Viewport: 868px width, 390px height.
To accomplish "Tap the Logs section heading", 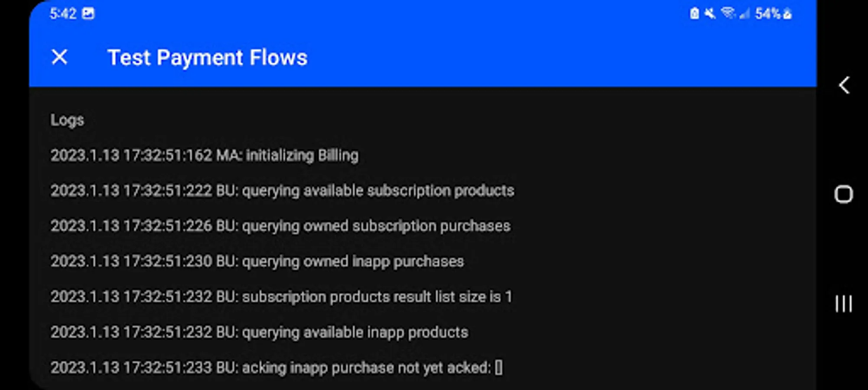I will 67,120.
